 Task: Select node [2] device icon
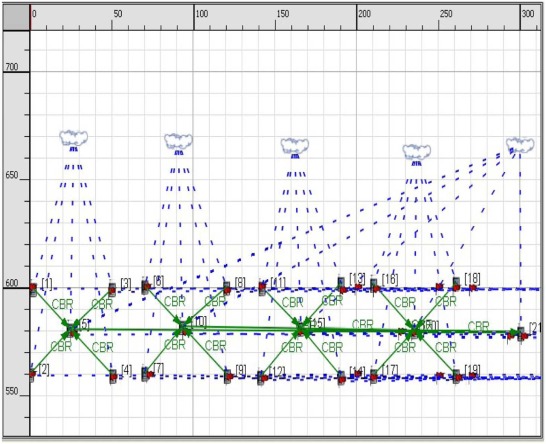coord(32,375)
